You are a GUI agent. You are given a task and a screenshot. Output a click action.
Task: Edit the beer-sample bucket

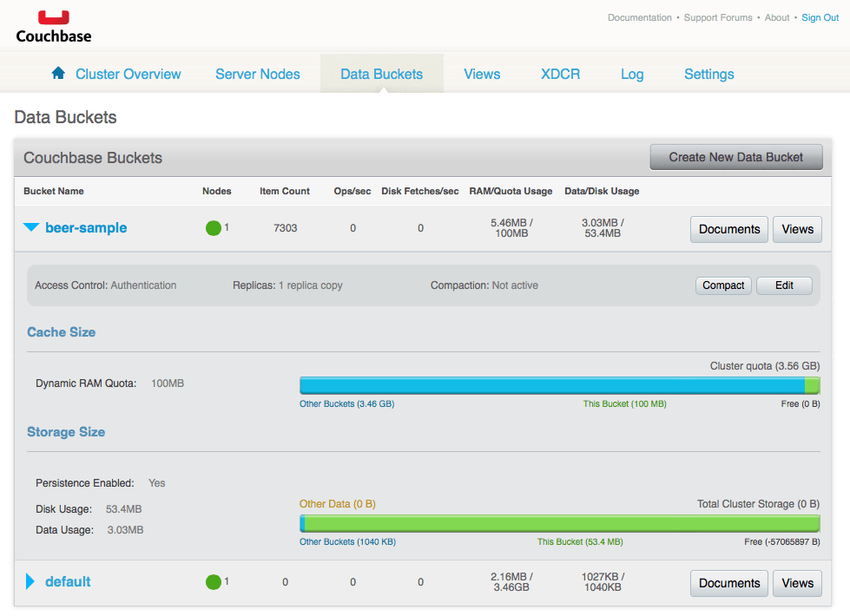pos(784,285)
